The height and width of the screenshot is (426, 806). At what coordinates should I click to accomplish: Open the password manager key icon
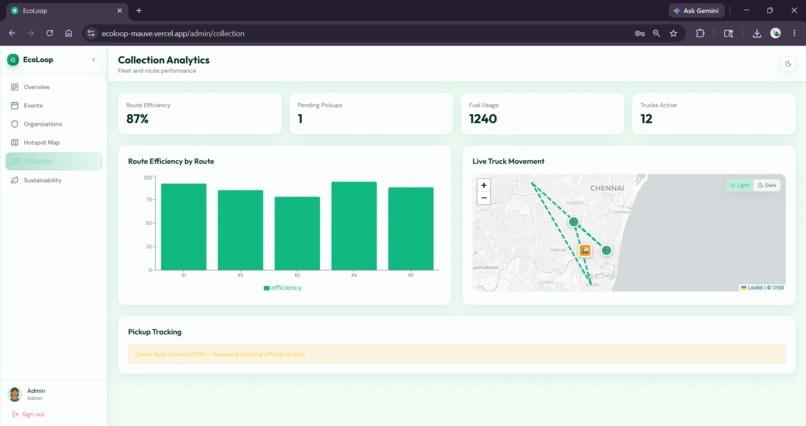tap(639, 33)
